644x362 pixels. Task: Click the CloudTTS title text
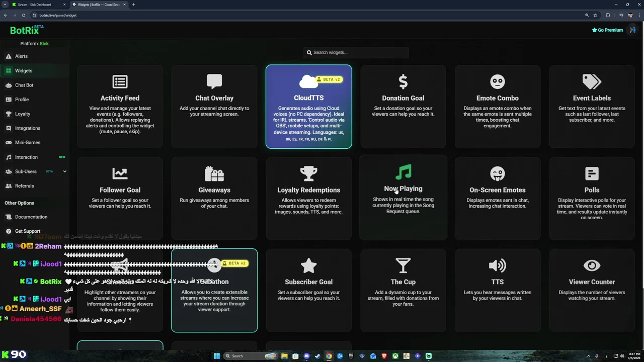click(308, 98)
